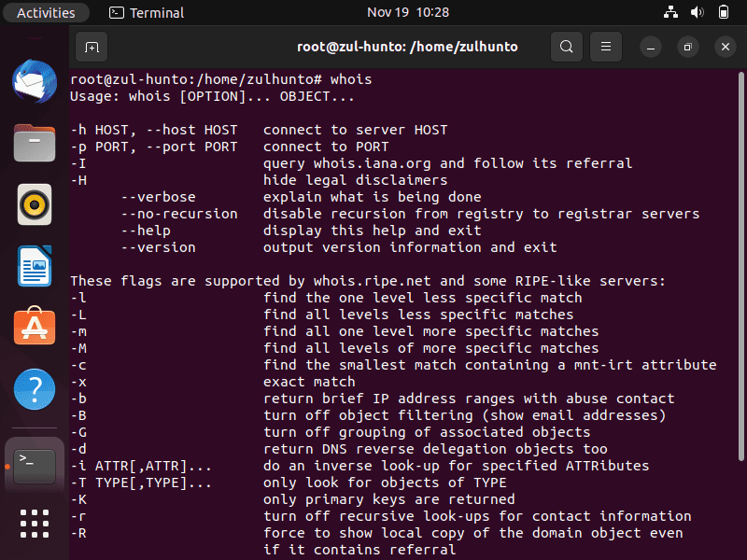This screenshot has width=747, height=560.
Task: Open the Terminal app menu
Action: tap(147, 12)
